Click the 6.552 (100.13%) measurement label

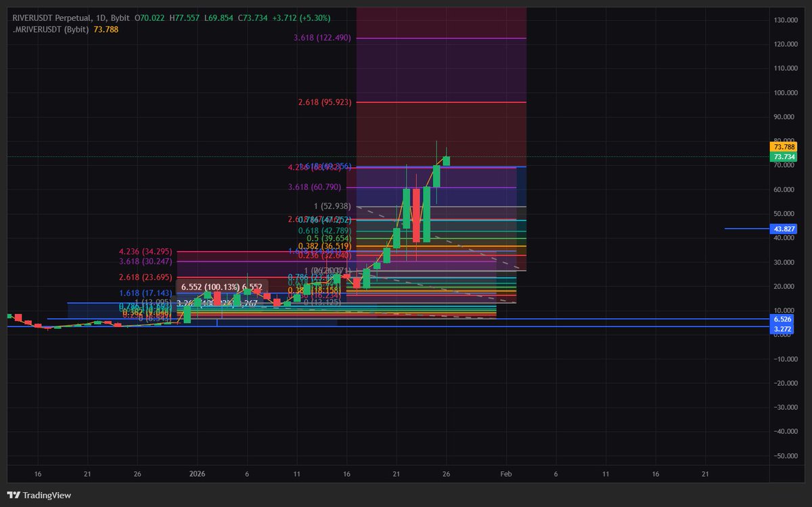[221, 287]
